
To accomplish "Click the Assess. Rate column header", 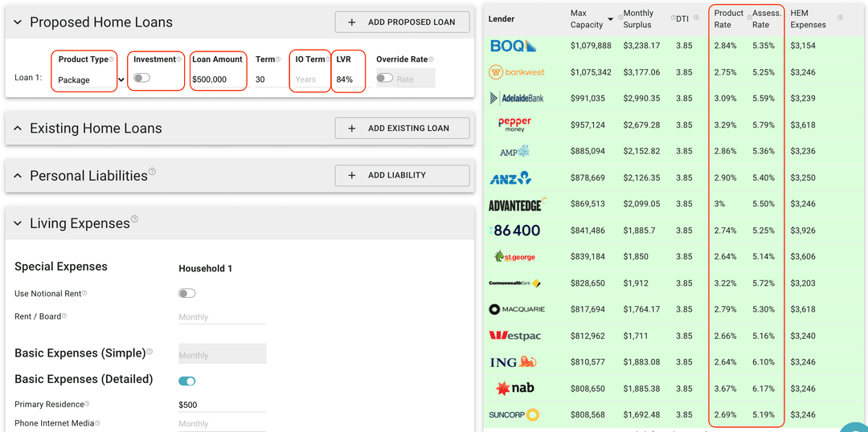I will (x=767, y=18).
